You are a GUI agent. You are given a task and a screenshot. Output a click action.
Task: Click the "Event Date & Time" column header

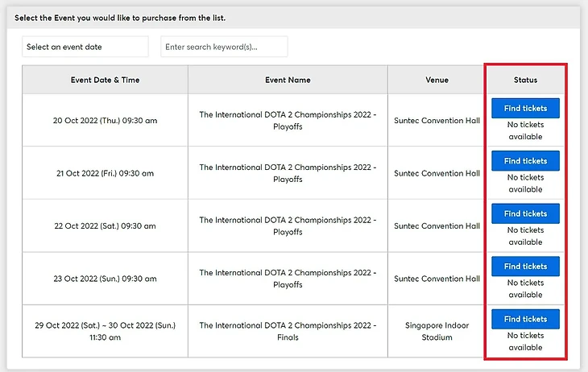coord(105,80)
